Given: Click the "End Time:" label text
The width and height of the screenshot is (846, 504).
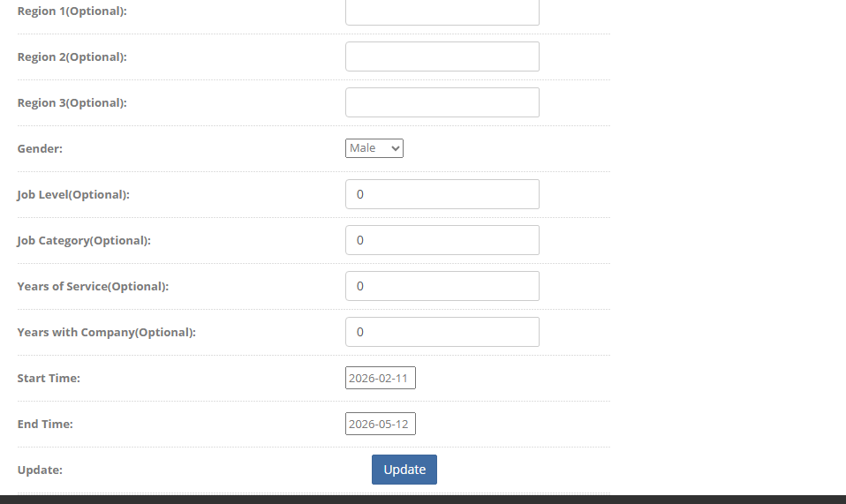Looking at the screenshot, I should (x=45, y=424).
